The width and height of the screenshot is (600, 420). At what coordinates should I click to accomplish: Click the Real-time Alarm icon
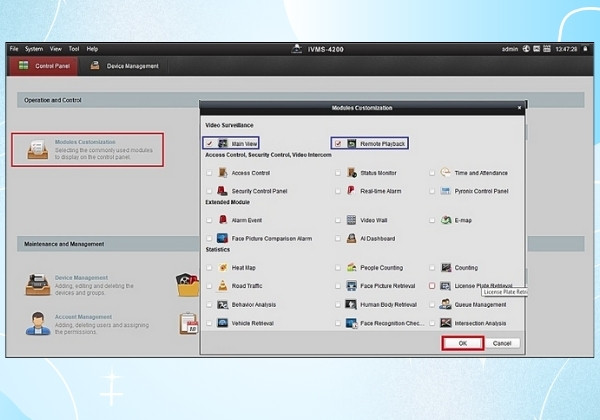click(351, 190)
